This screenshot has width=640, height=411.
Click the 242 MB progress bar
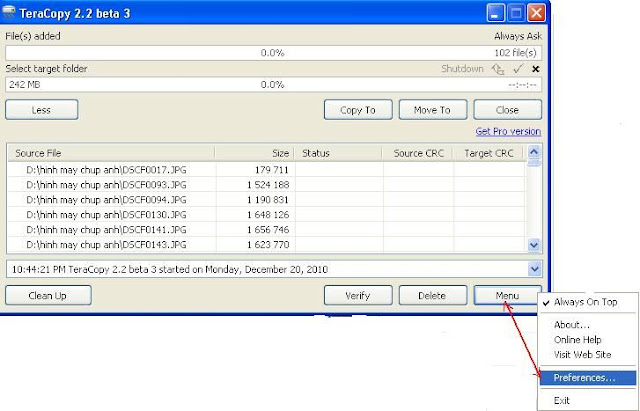tap(273, 84)
